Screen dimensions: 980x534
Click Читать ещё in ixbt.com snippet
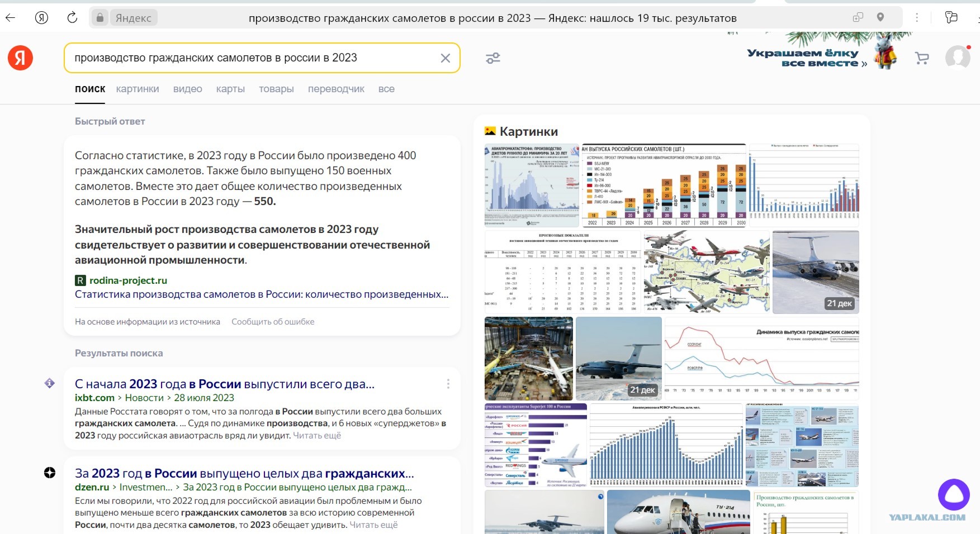(317, 436)
